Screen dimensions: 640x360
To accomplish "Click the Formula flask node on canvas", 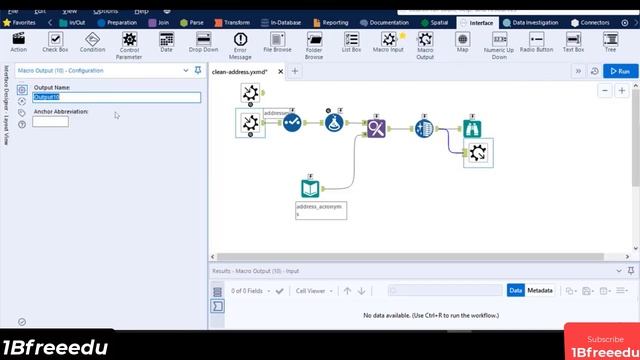I will [334, 122].
